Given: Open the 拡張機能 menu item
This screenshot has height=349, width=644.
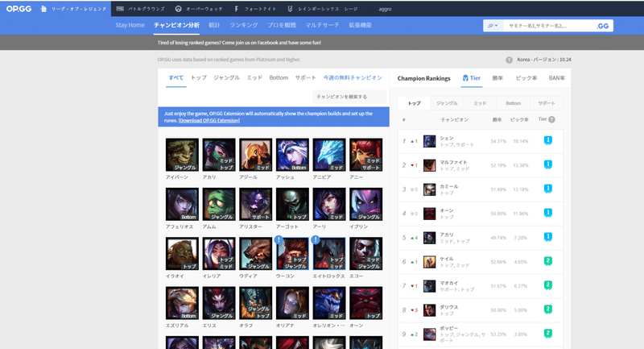Looking at the screenshot, I should tap(360, 25).
